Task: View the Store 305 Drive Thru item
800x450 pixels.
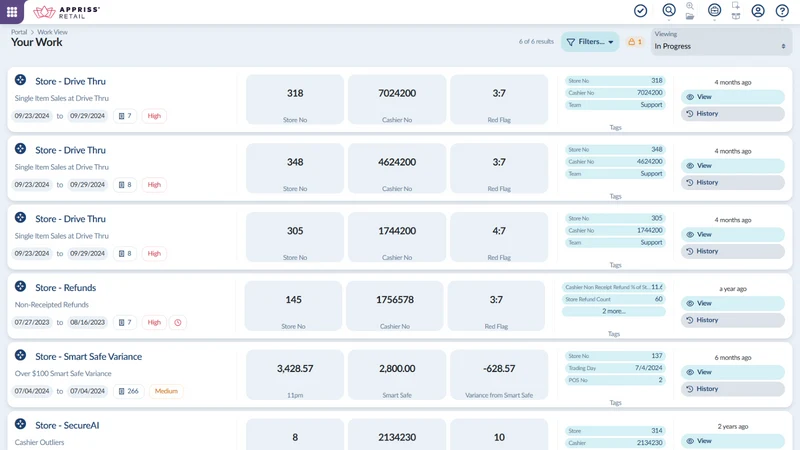Action: click(x=733, y=235)
